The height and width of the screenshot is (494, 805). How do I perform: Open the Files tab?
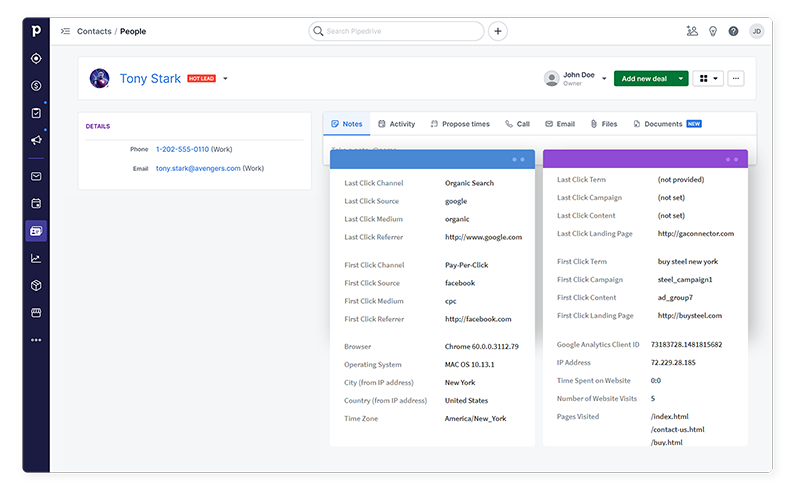(x=604, y=124)
